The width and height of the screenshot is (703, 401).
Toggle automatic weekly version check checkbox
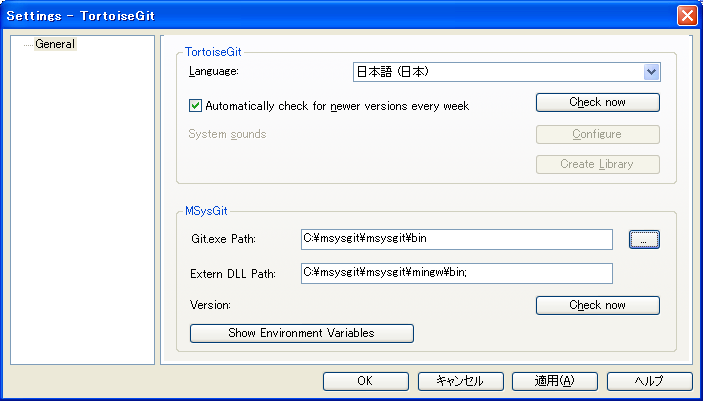pyautogui.click(x=196, y=105)
